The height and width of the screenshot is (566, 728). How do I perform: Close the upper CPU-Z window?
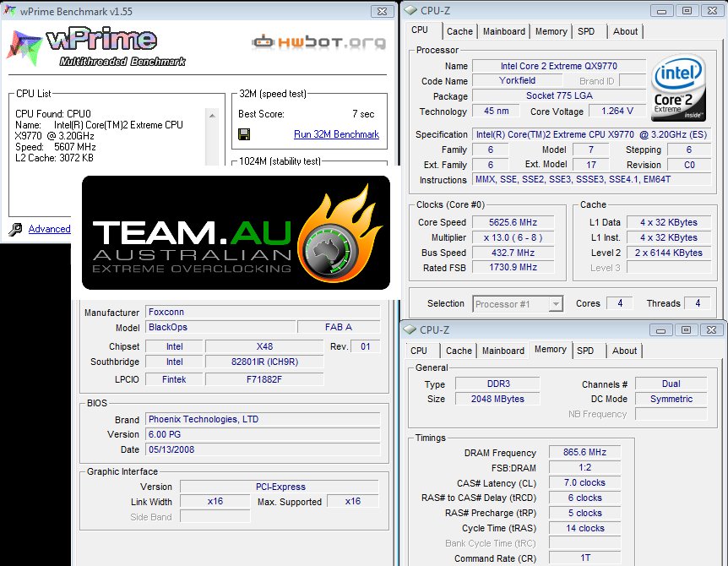click(712, 11)
